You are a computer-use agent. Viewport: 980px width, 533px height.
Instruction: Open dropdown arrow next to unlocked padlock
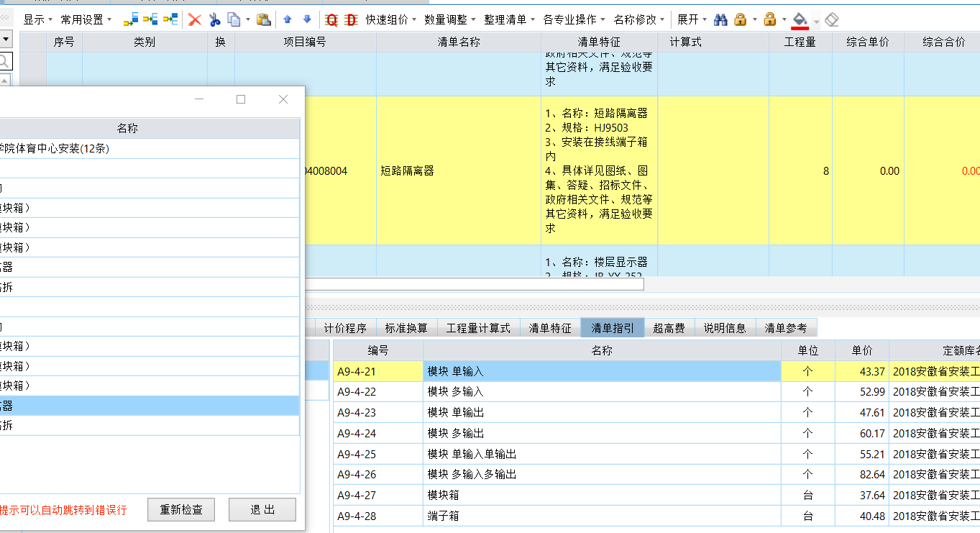tap(784, 20)
